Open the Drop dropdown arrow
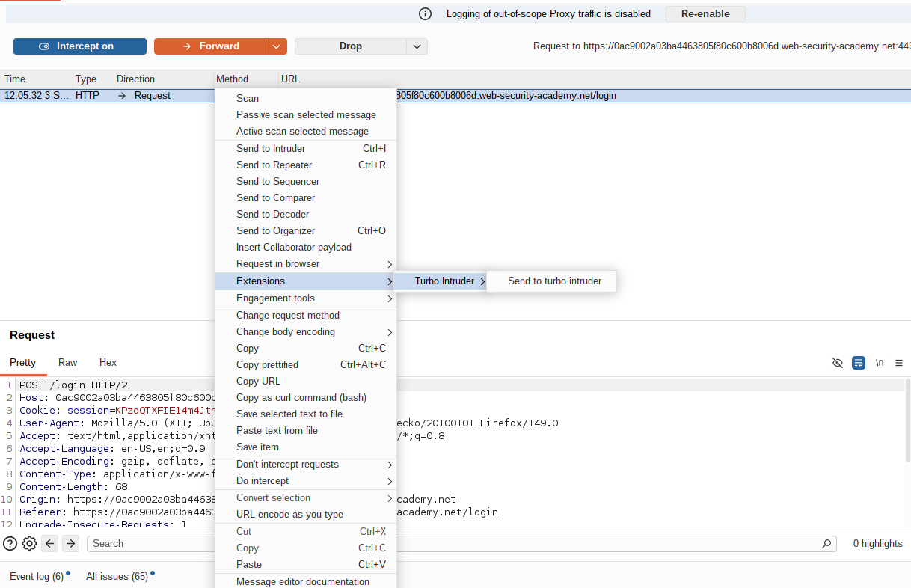Screen dimensions: 911x588 pos(417,46)
